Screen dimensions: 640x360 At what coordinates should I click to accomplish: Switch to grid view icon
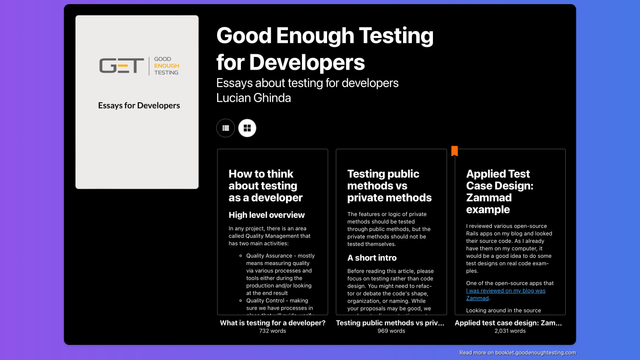[x=247, y=128]
